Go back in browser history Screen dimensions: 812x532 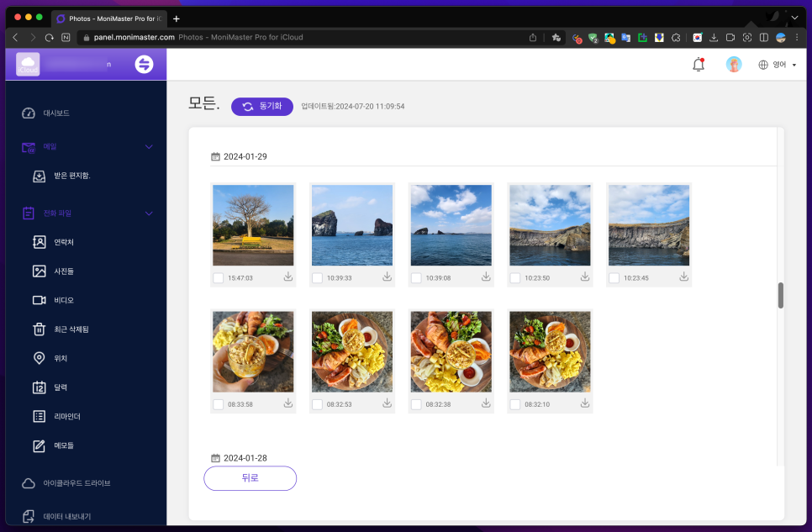[x=15, y=37]
